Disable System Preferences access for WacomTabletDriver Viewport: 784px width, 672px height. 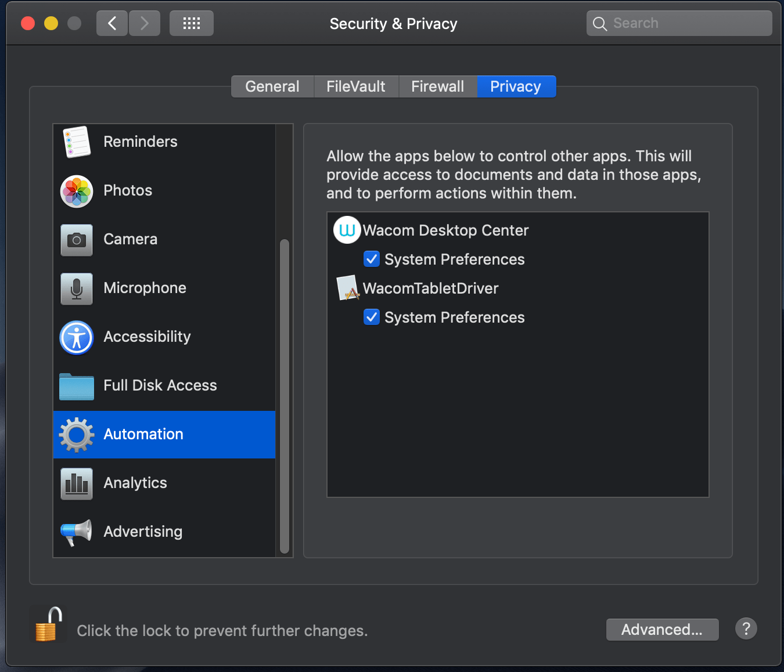372,317
